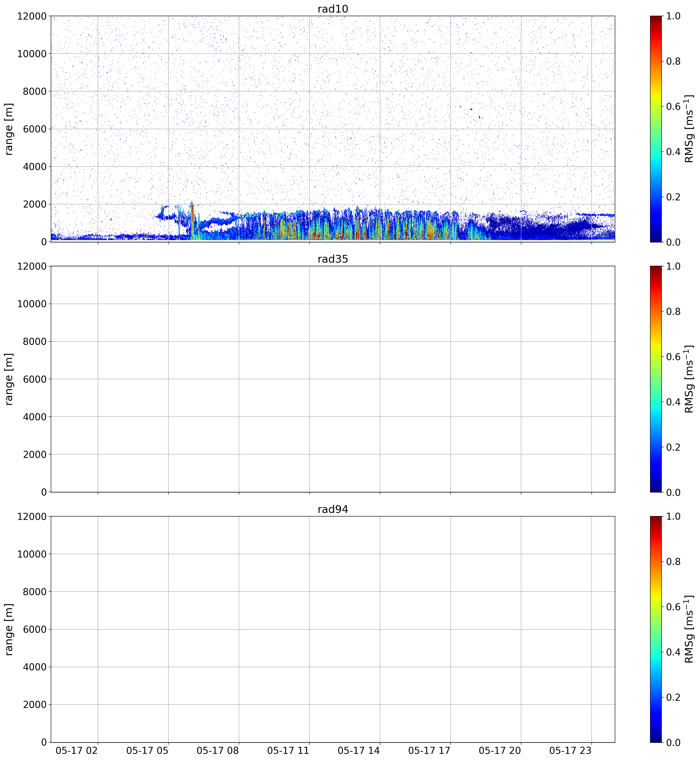The image size is (700, 760).
Task: Click the 0.4 label on rad94 colorbar
Action: coord(673,652)
